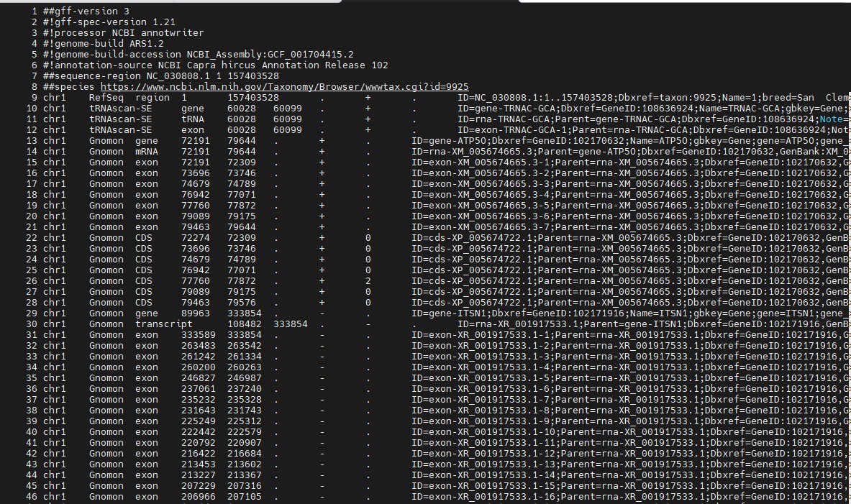Select 'ID=exon-TRNAC-GCA-1' attribute text
This screenshot has width=851, height=504.
(x=511, y=130)
